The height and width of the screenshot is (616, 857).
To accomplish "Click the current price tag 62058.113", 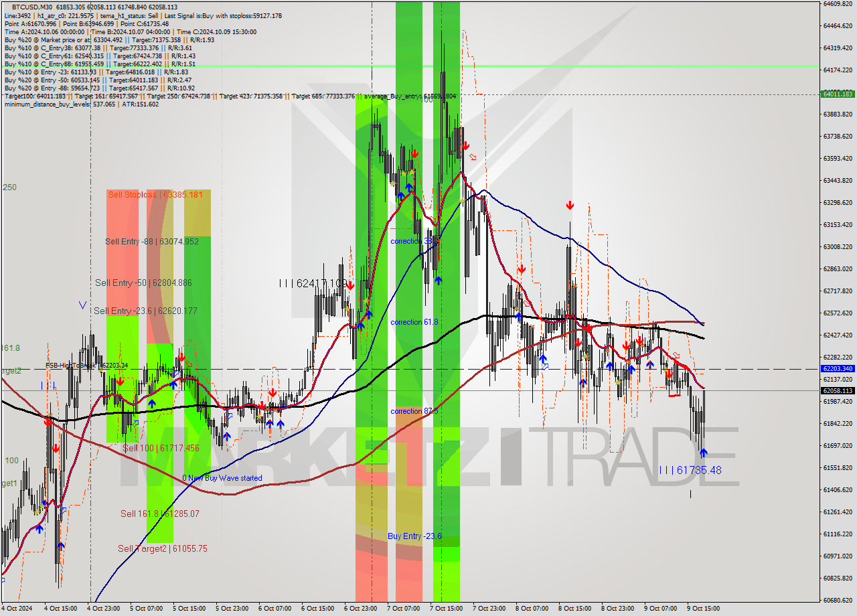I will (x=838, y=390).
